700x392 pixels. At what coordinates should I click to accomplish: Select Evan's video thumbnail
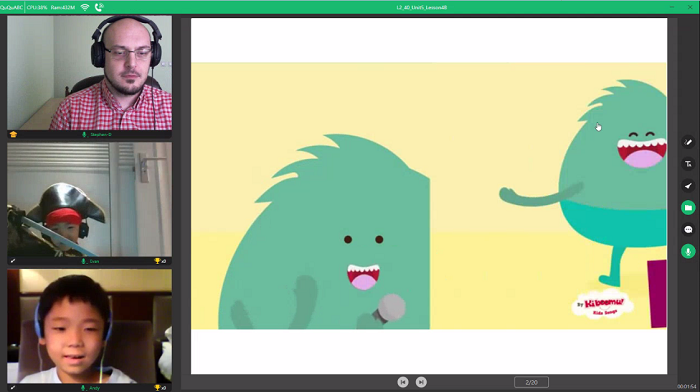tap(89, 200)
